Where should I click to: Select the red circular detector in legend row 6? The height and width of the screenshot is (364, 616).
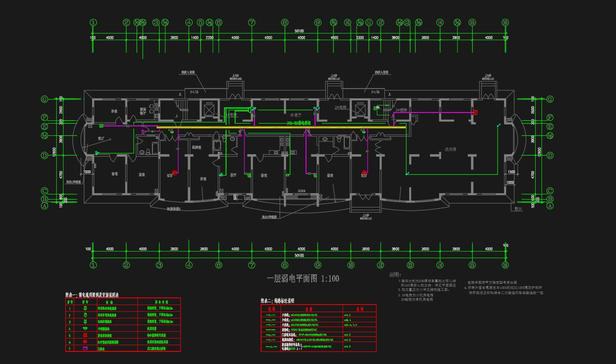pyautogui.click(x=85, y=342)
